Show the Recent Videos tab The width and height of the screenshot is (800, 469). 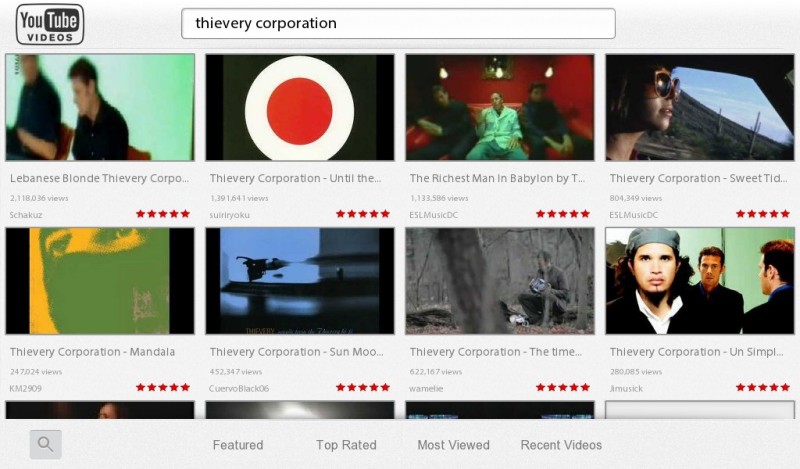561,445
